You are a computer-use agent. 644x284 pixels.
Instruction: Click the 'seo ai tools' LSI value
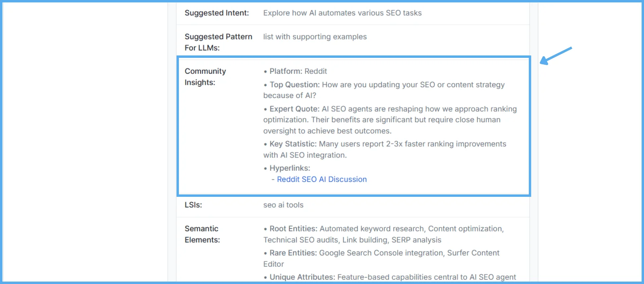pyautogui.click(x=283, y=205)
